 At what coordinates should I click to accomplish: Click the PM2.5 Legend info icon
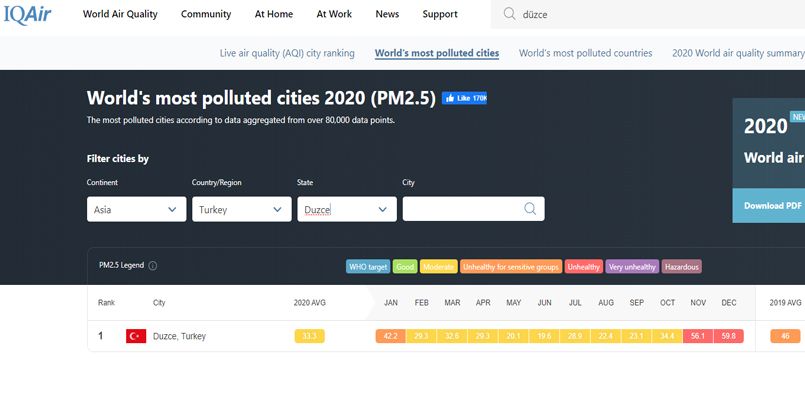[152, 265]
